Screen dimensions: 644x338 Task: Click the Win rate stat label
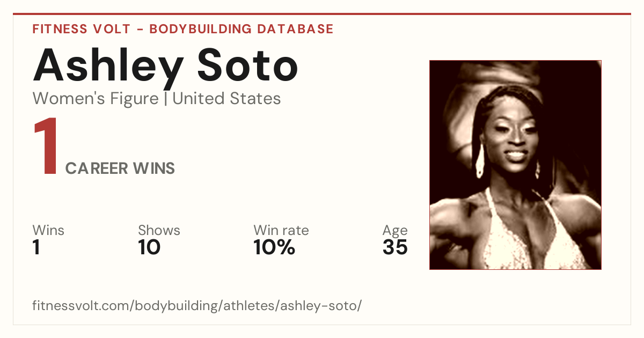pyautogui.click(x=281, y=230)
